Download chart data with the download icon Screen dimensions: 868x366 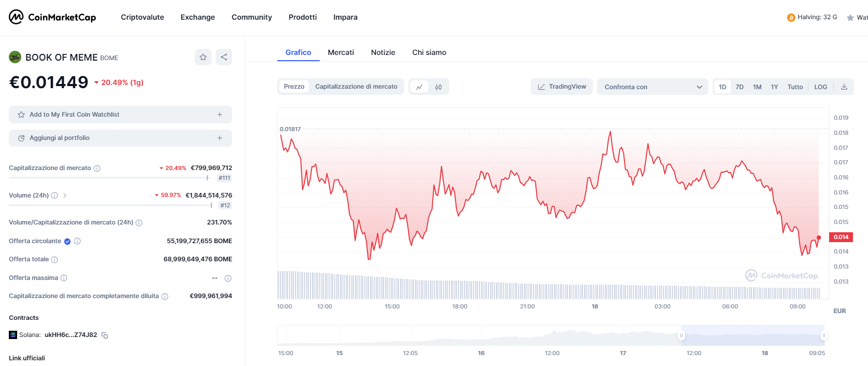click(x=844, y=87)
